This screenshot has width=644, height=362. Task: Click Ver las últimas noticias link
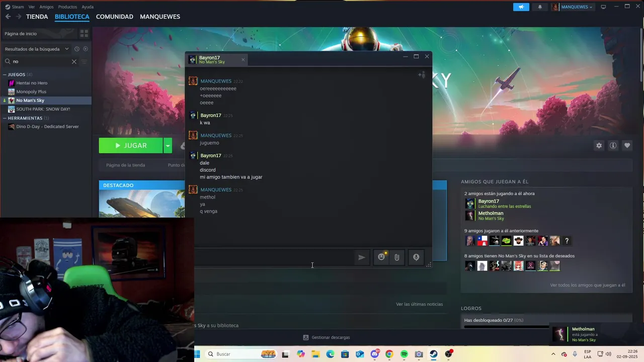[x=419, y=304]
